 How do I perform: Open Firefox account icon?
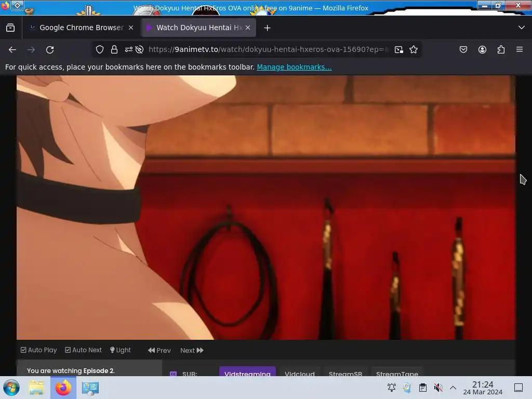pyautogui.click(x=482, y=49)
